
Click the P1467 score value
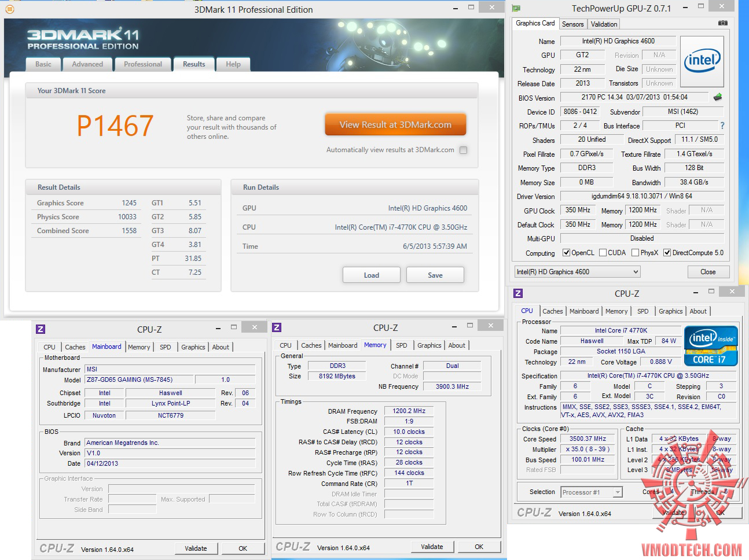115,126
